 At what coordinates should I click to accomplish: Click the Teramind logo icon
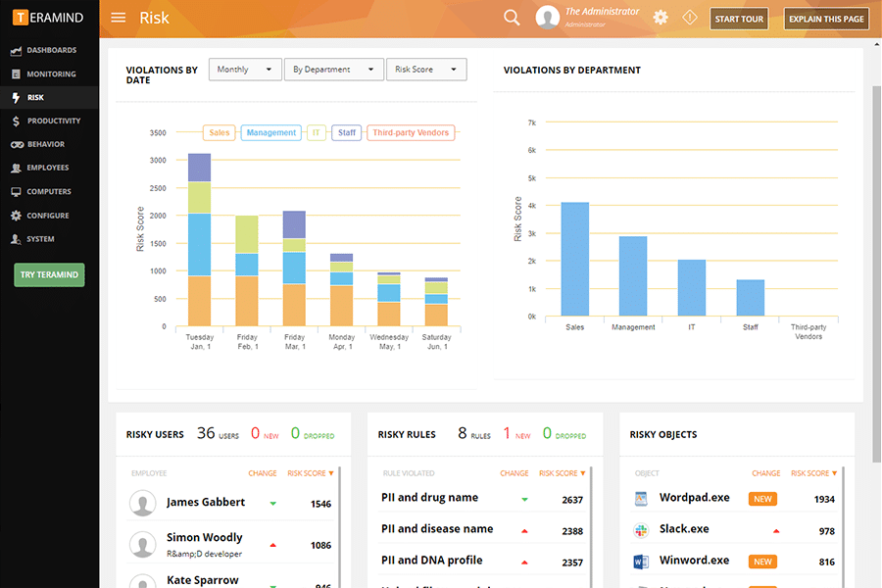point(21,18)
